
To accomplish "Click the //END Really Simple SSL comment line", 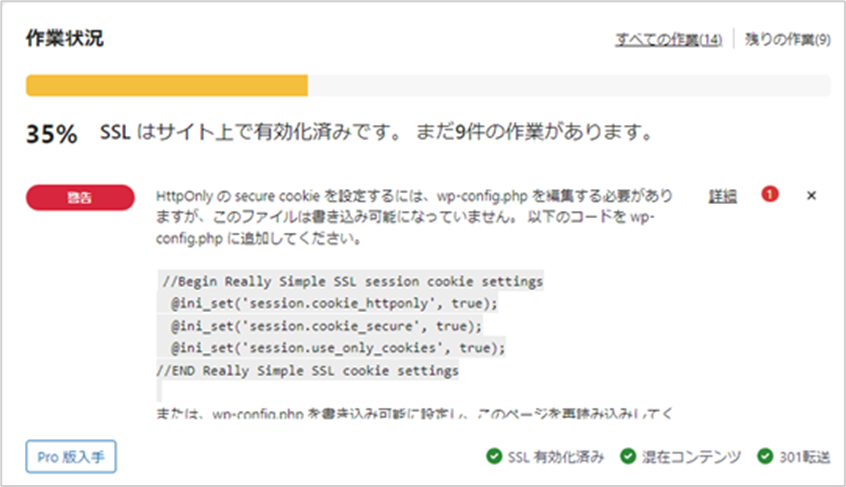I will (x=308, y=371).
